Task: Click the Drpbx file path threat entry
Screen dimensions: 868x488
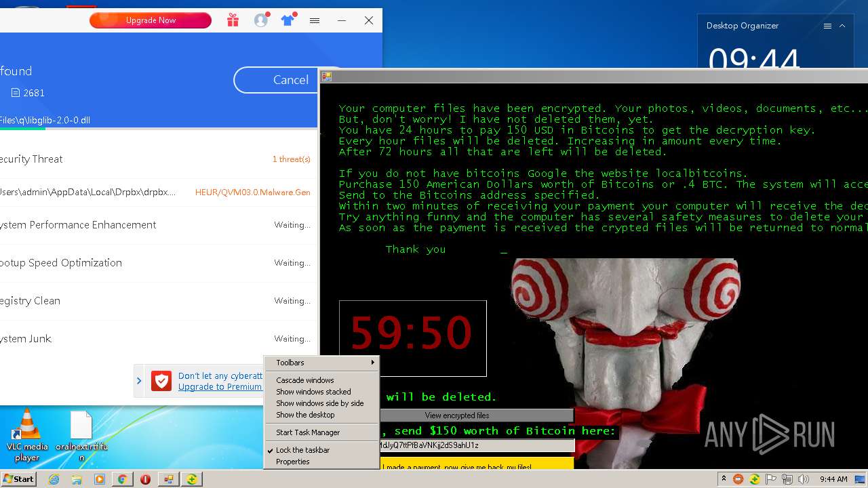Action: click(88, 192)
